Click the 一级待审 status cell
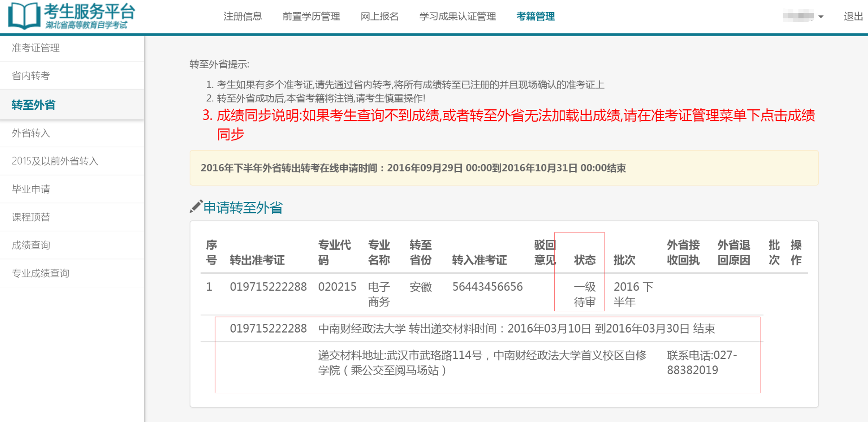Screen dimensions: 868x422 point(585,294)
